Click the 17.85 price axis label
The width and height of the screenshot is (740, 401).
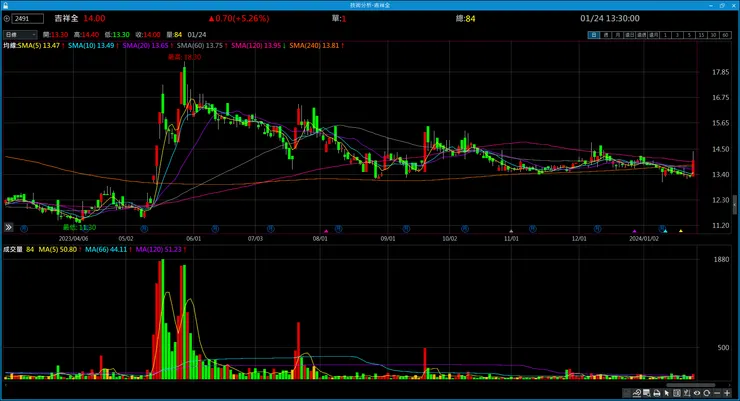coord(721,72)
